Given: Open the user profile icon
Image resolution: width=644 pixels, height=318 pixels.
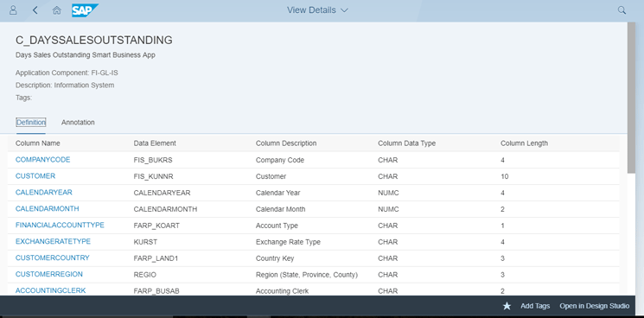Looking at the screenshot, I should tap(13, 10).
